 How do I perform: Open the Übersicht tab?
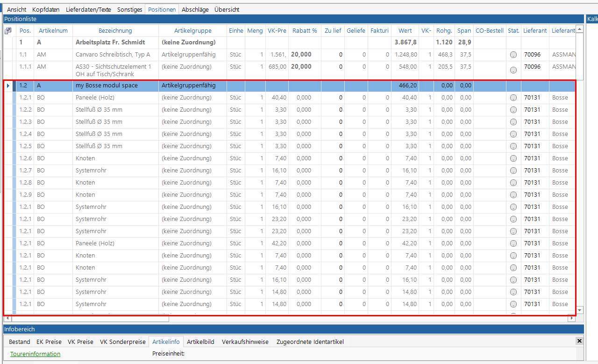tap(227, 9)
